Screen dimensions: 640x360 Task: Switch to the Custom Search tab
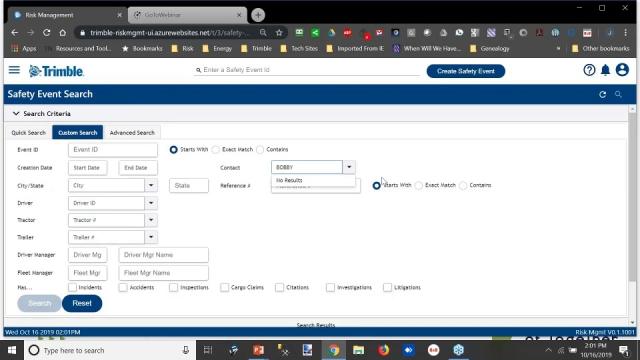[x=78, y=133]
